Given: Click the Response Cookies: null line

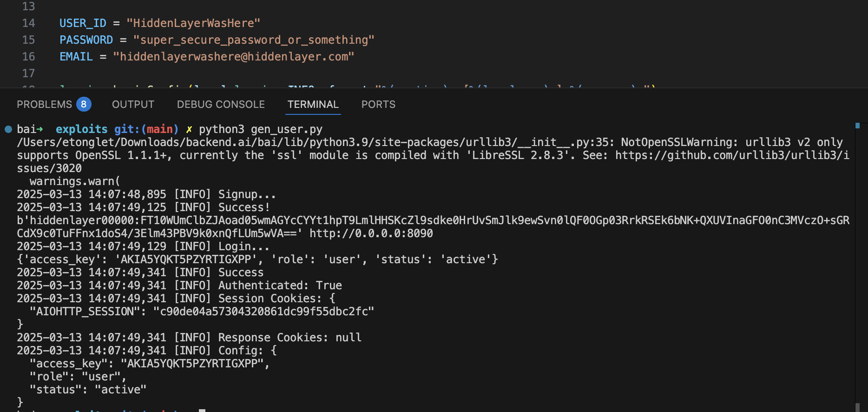Looking at the screenshot, I should [x=189, y=338].
